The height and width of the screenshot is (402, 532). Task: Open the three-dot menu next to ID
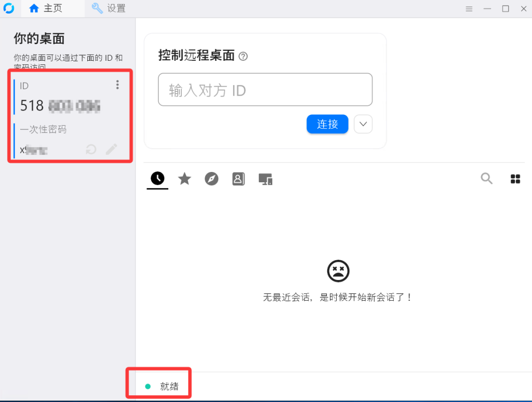(117, 85)
